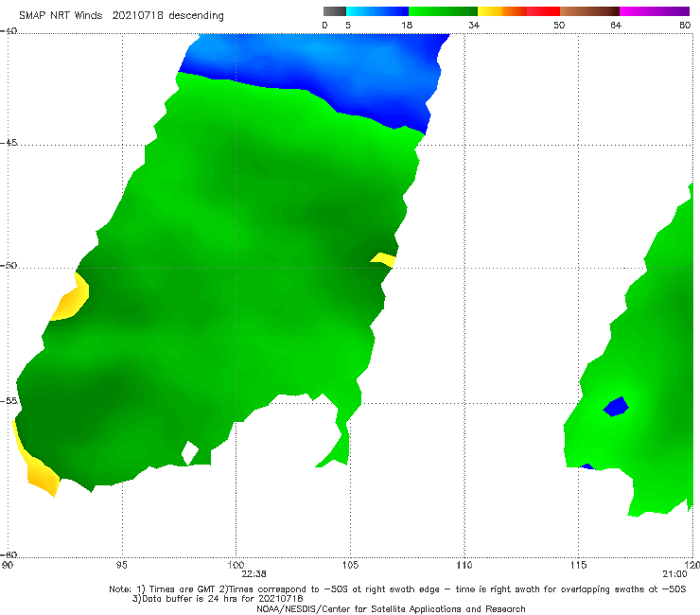Click the green segment of the color bar
The width and height of the screenshot is (700, 615).
click(x=443, y=11)
